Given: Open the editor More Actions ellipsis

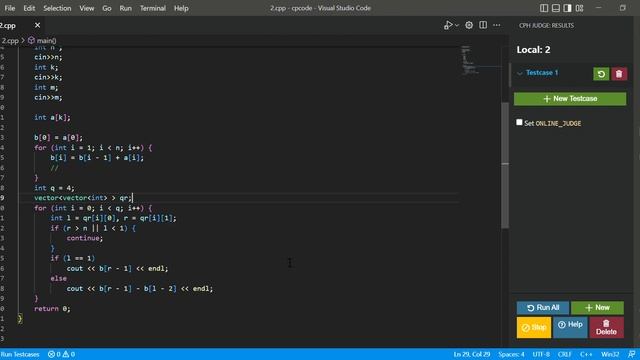Looking at the screenshot, I should 496,25.
